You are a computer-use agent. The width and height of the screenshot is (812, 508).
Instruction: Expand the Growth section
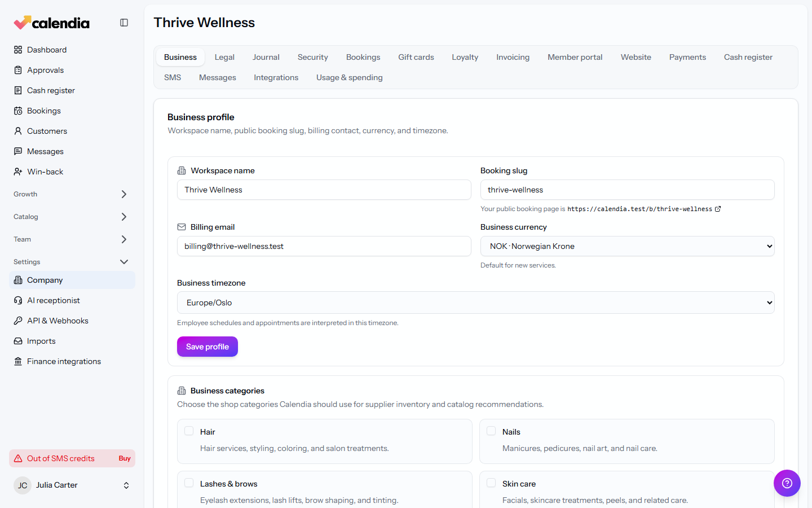[72, 194]
